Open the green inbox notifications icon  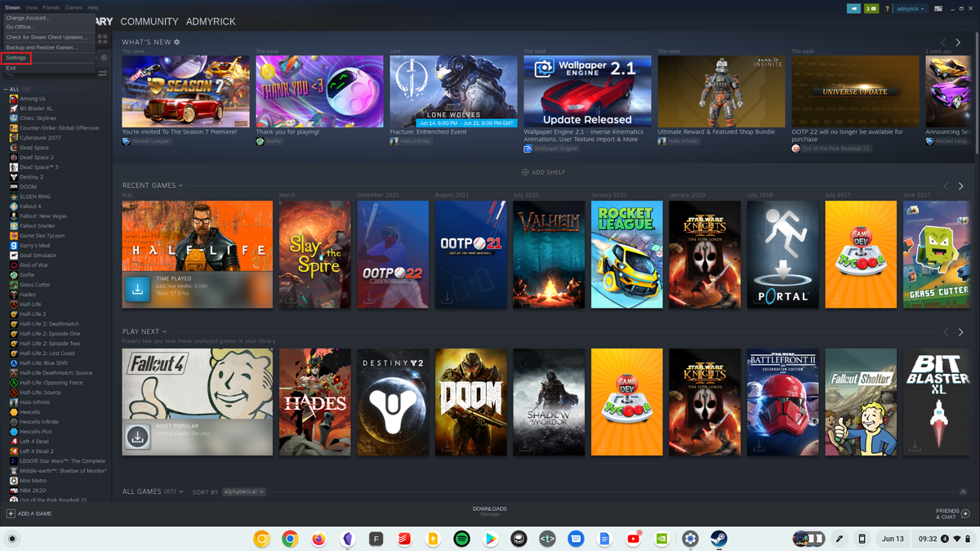(871, 8)
